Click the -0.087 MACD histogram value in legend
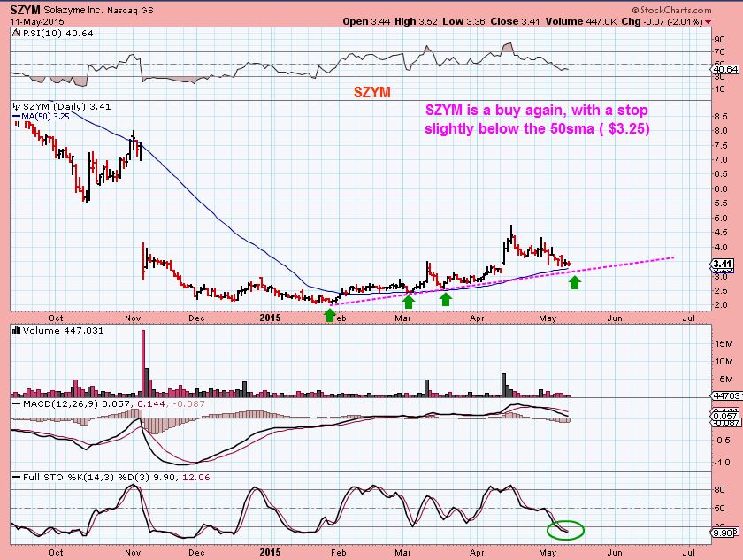This screenshot has height=560, width=743. click(x=188, y=403)
